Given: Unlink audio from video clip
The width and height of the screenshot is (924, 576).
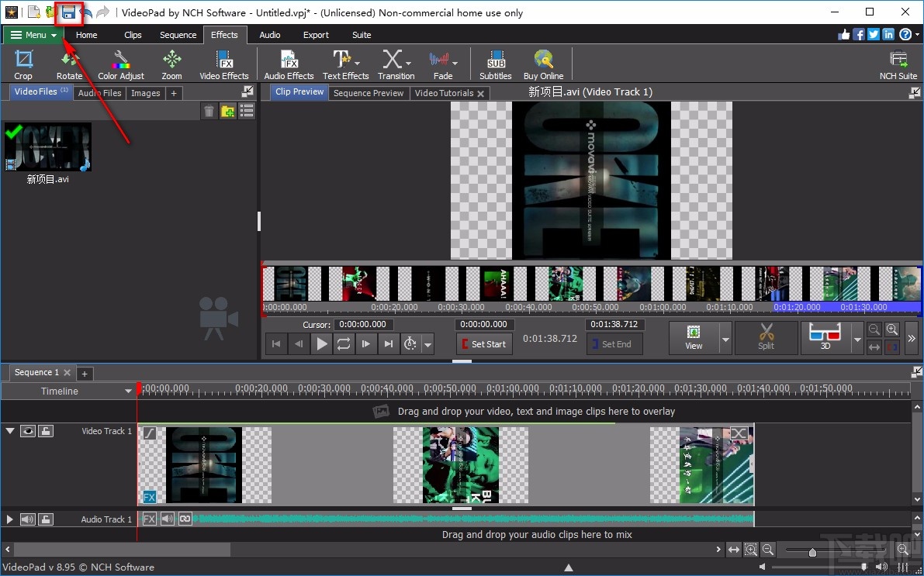Looking at the screenshot, I should pyautogui.click(x=185, y=518).
